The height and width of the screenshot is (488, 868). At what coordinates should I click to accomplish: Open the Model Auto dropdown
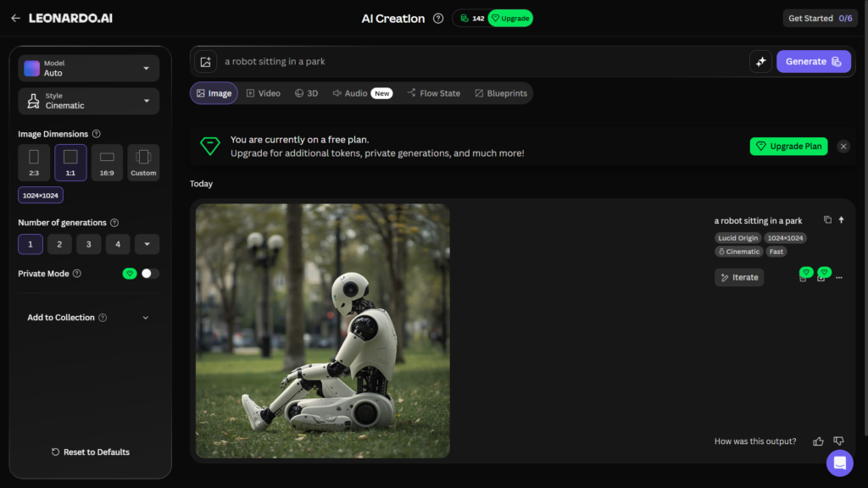(x=88, y=68)
